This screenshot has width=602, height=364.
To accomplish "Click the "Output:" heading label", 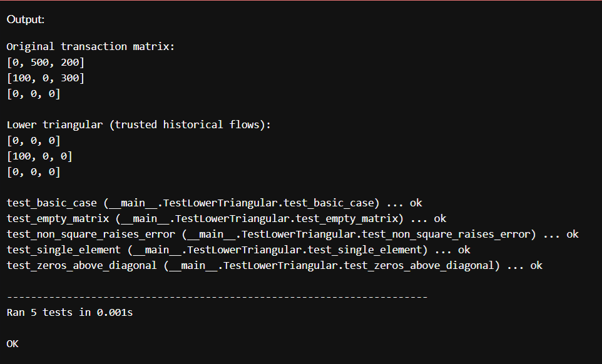I will 26,19.
